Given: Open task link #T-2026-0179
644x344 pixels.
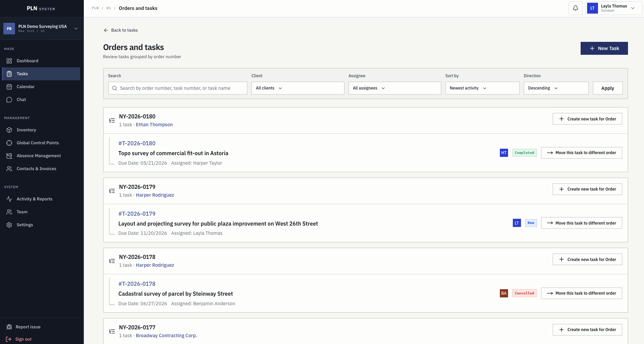Looking at the screenshot, I should coord(137,214).
